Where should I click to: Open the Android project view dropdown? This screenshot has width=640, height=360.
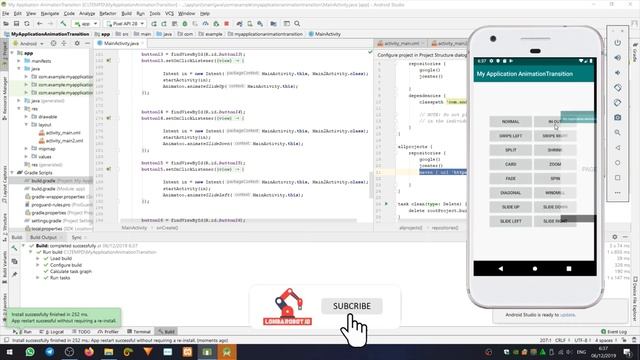(x=28, y=43)
